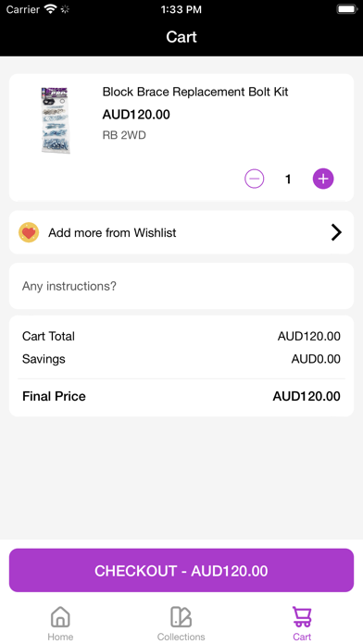Tap the battery status icon
Viewport: 363px width, 644px height.
pos(347,9)
